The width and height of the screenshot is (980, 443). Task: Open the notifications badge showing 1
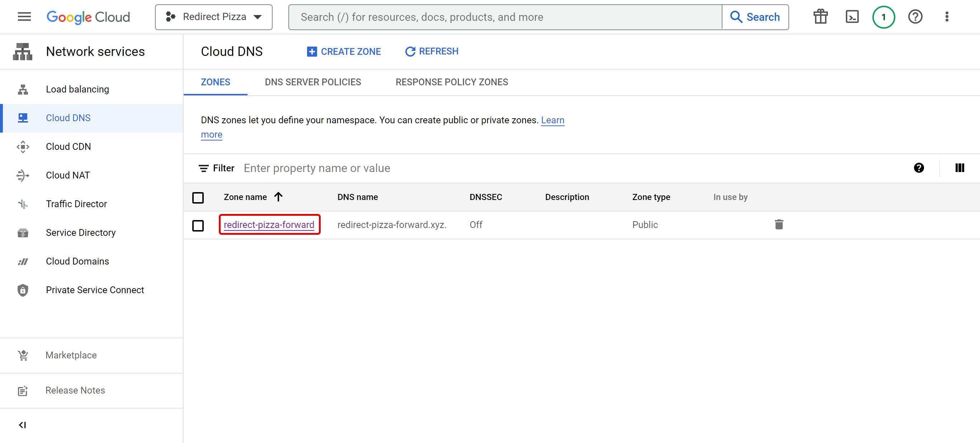[x=883, y=17]
